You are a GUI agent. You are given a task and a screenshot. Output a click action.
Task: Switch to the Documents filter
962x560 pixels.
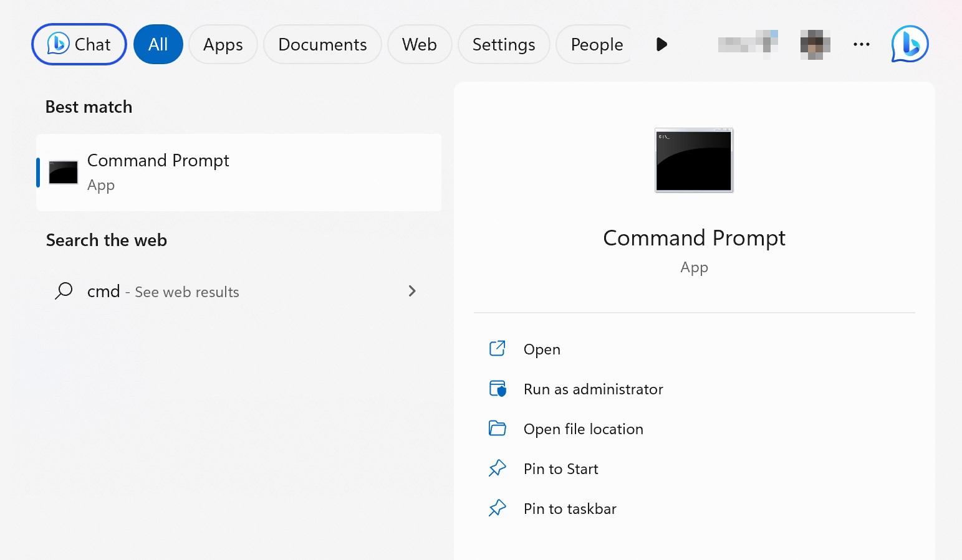322,44
